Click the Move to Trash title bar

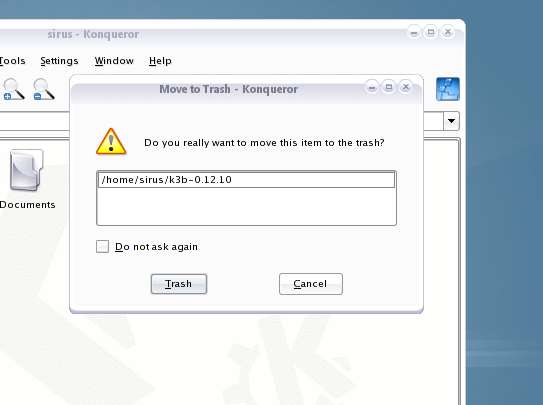pos(229,89)
